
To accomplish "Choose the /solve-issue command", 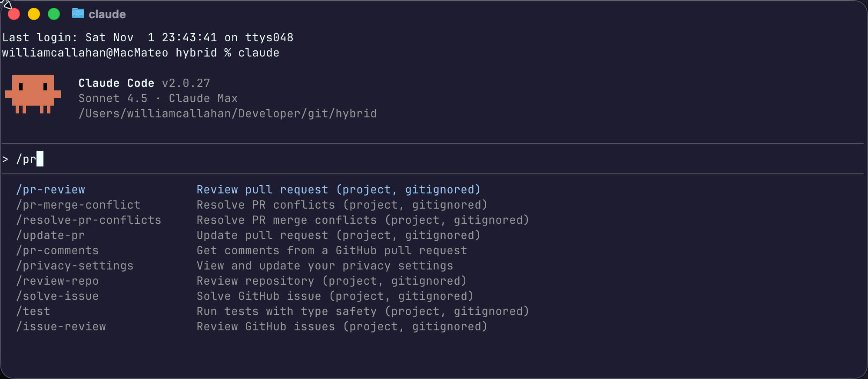I will coord(57,296).
